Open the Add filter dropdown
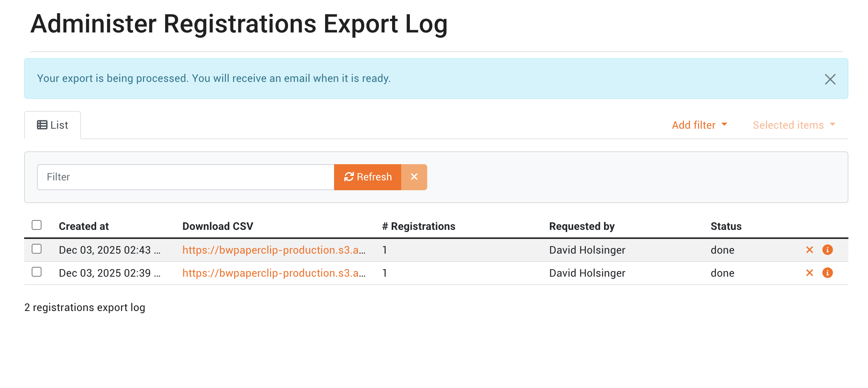The width and height of the screenshot is (868, 388). [699, 125]
